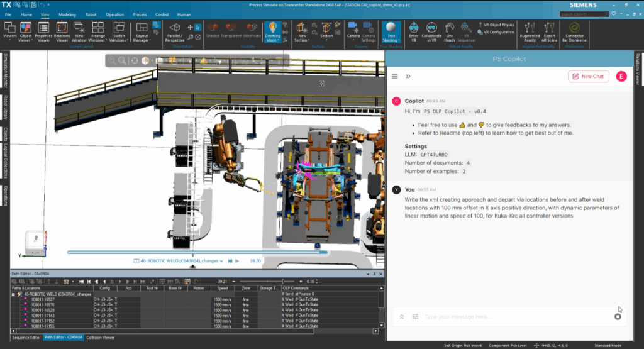Start a New Chat in Copilot
The width and height of the screenshot is (644, 349).
click(588, 76)
